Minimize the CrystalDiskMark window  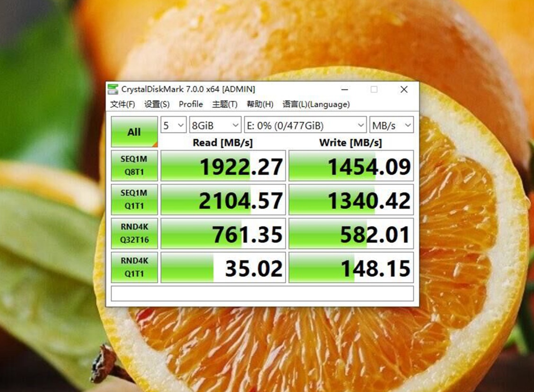pos(345,89)
